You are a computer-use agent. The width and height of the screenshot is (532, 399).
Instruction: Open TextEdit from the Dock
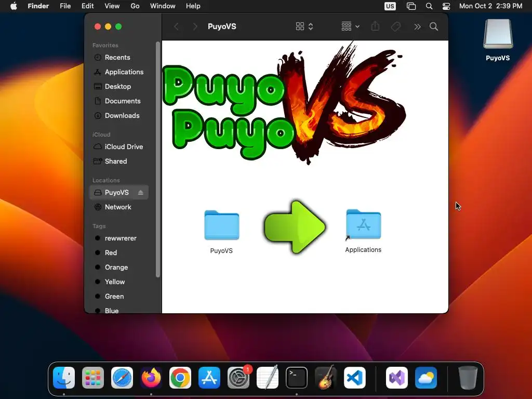click(268, 378)
